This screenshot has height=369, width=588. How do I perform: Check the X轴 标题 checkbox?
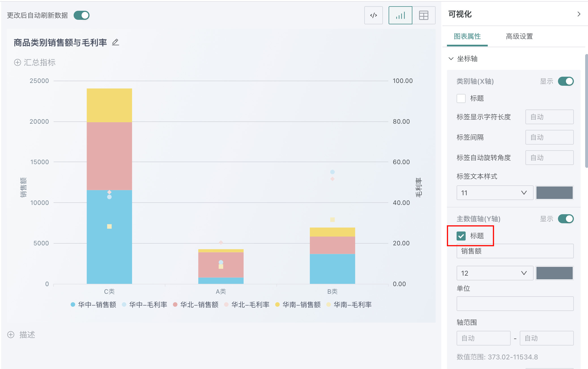[461, 98]
